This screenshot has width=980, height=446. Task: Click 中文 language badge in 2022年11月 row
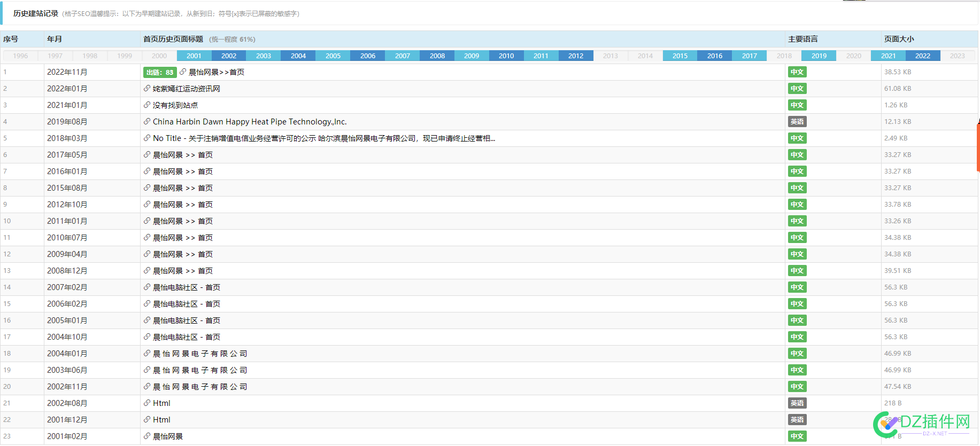pyautogui.click(x=797, y=72)
